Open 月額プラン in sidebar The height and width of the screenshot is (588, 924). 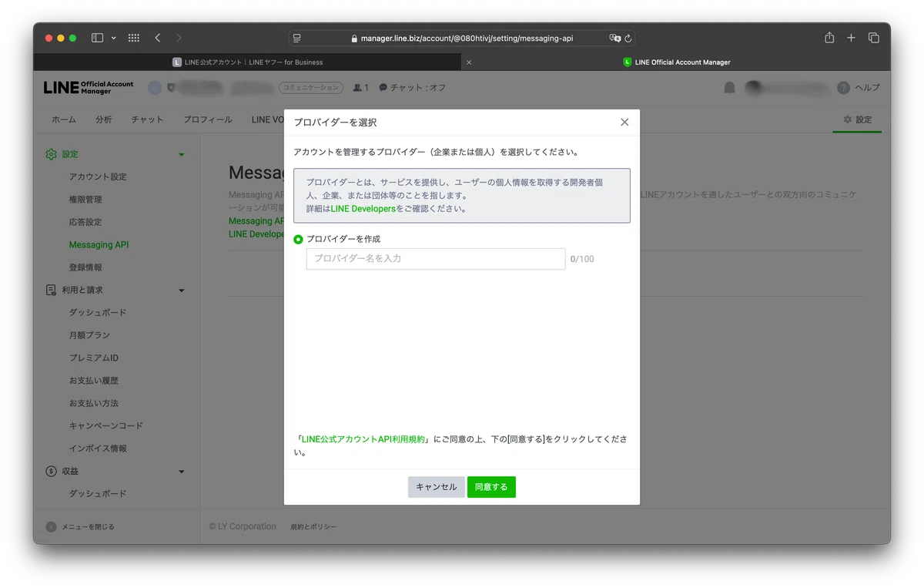pos(89,335)
